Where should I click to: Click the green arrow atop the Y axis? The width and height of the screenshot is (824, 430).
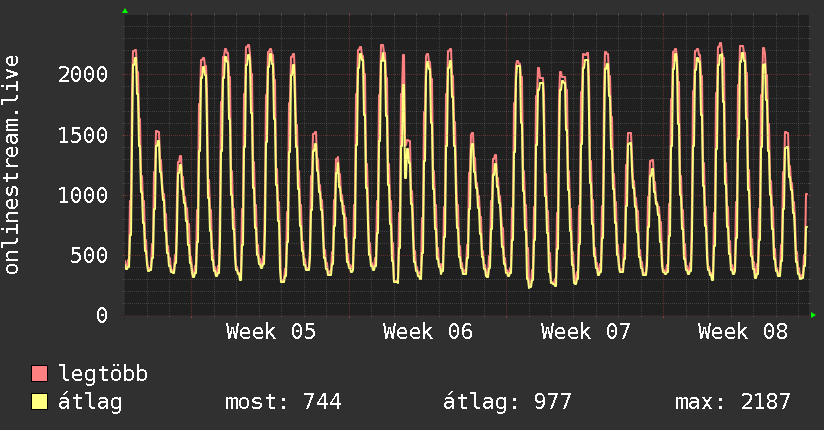pos(125,11)
